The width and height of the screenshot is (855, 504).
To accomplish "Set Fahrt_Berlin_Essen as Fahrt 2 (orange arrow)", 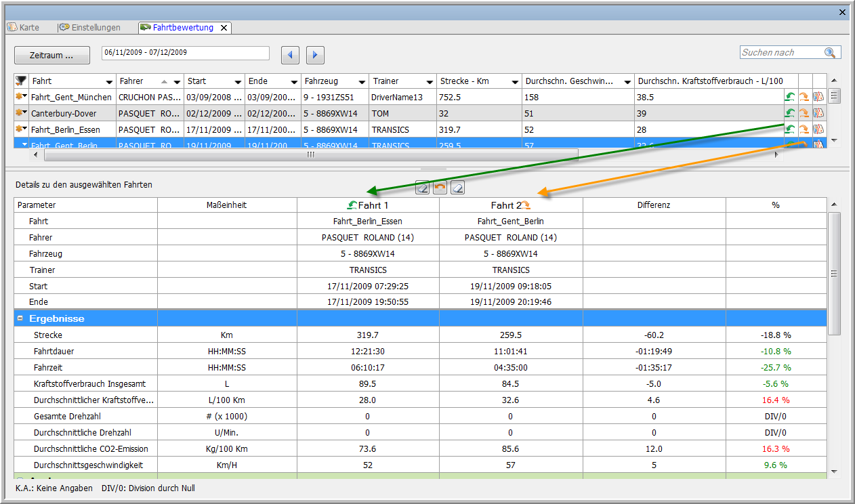I will tap(804, 129).
